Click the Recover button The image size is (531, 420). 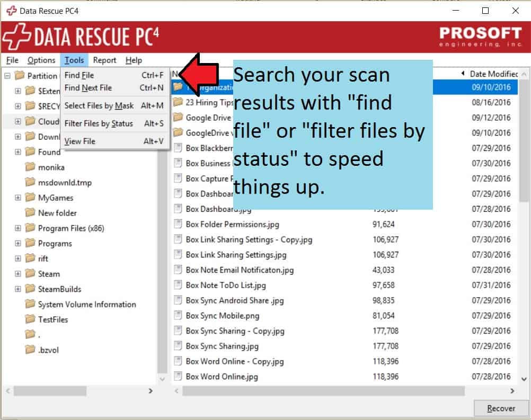tap(501, 408)
